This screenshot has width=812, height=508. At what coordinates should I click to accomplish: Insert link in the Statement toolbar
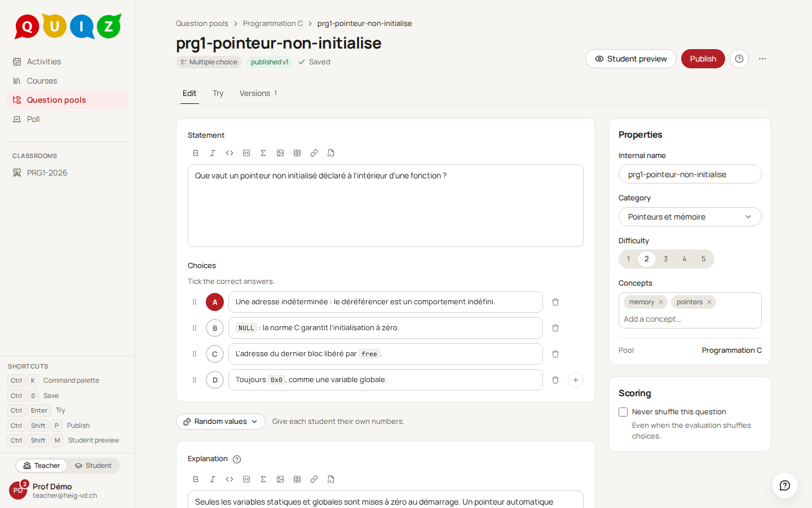pyautogui.click(x=314, y=153)
